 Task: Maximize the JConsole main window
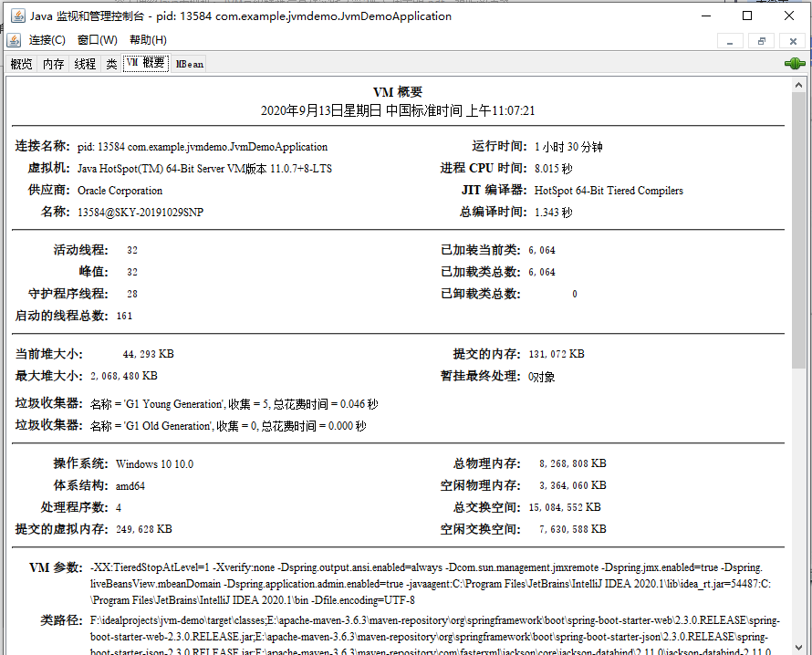[747, 16]
